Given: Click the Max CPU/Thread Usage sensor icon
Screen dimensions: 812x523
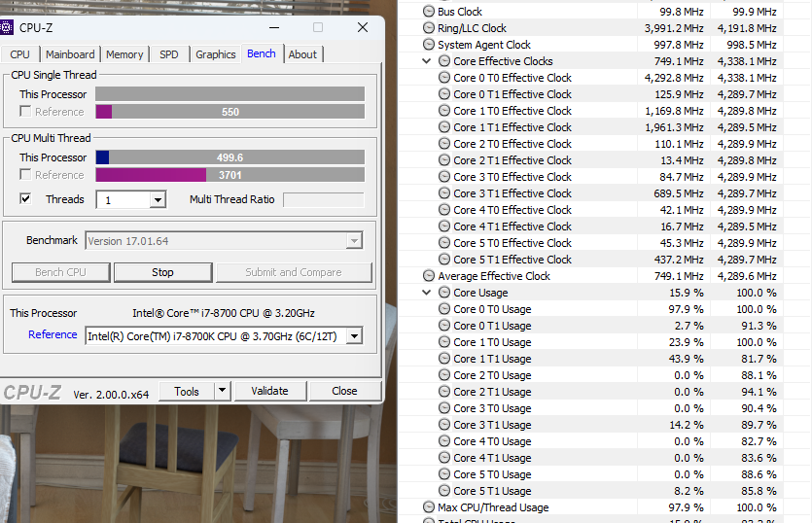Looking at the screenshot, I should click(x=428, y=506).
